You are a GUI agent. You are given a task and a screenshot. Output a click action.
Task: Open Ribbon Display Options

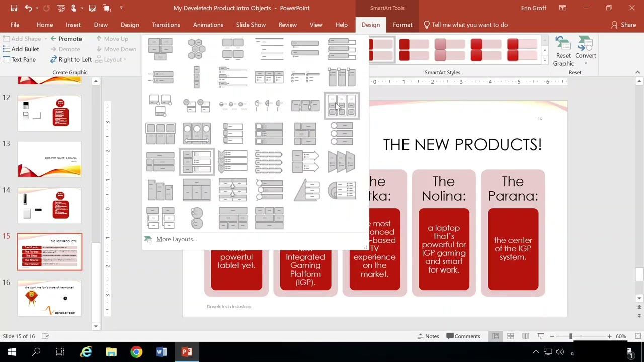[562, 8]
